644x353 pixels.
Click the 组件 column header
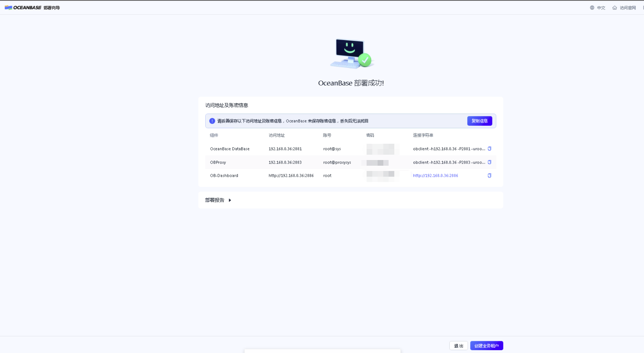click(x=214, y=135)
